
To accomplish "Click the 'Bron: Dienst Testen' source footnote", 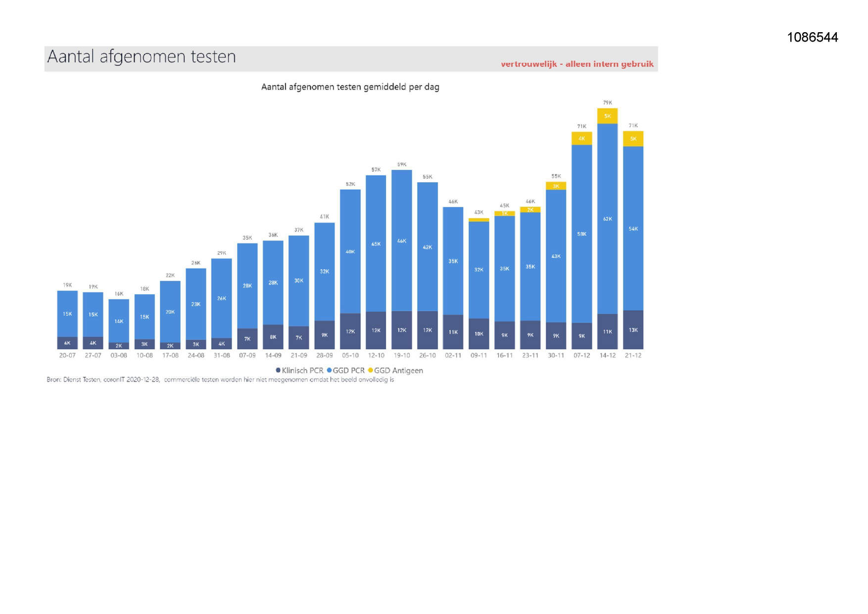I will (220, 380).
